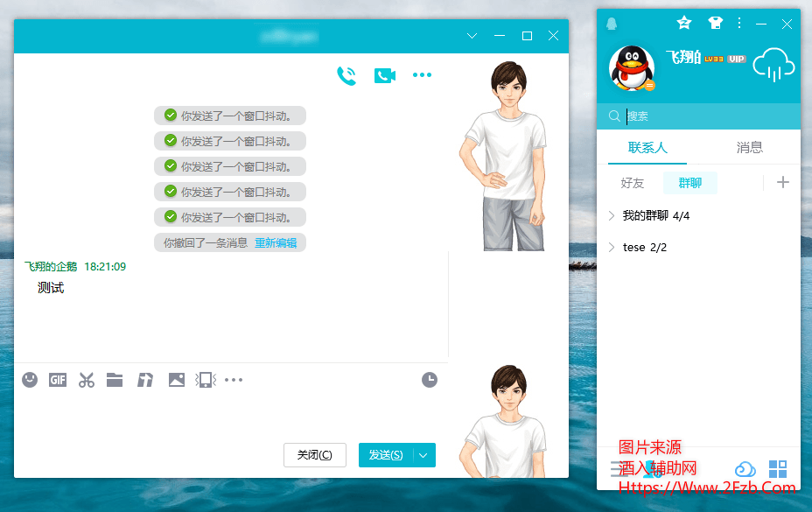Expand the tese group

click(612, 248)
